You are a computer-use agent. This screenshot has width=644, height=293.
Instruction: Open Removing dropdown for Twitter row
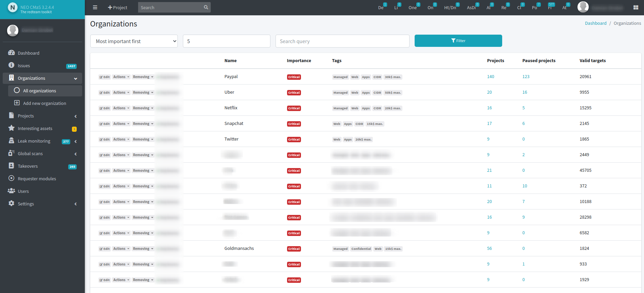tap(143, 140)
